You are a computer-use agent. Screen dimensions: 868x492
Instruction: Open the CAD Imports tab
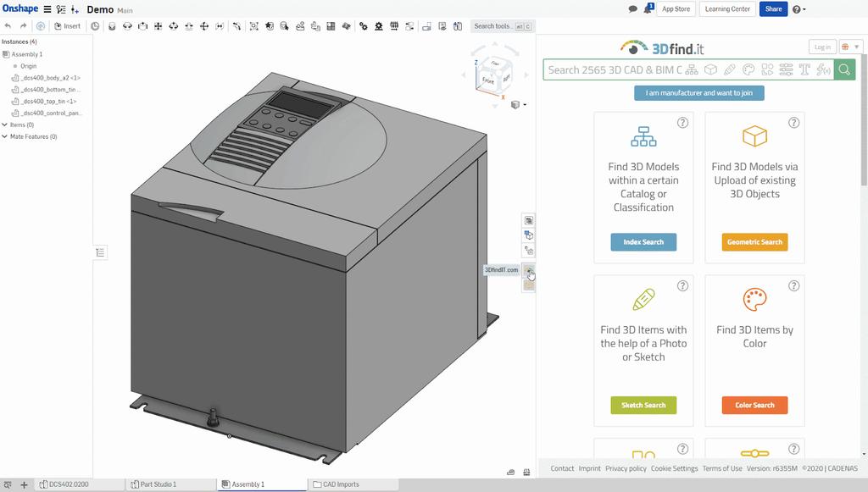[x=342, y=484]
